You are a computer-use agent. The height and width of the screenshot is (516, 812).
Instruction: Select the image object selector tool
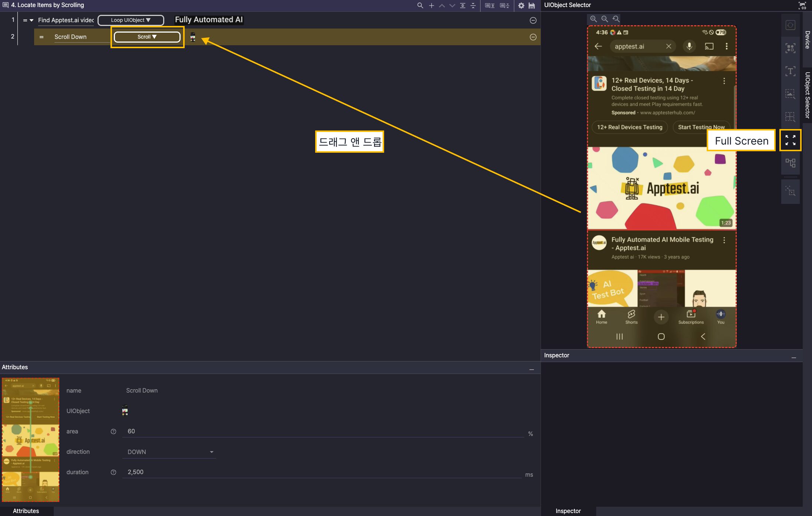click(790, 94)
